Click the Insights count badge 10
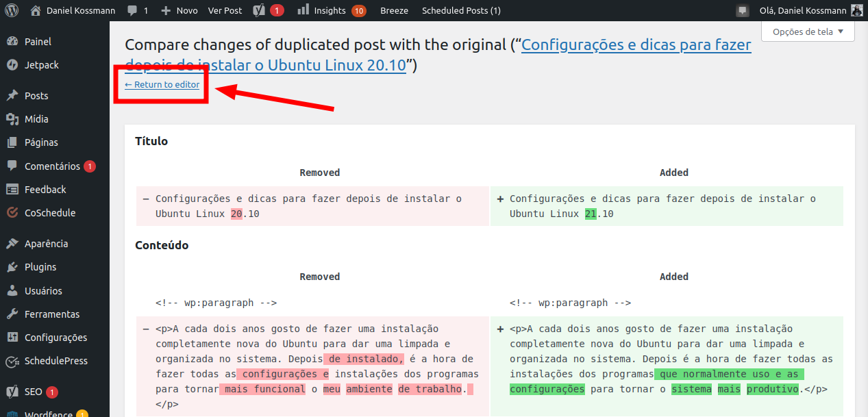868x417 pixels. pos(358,11)
